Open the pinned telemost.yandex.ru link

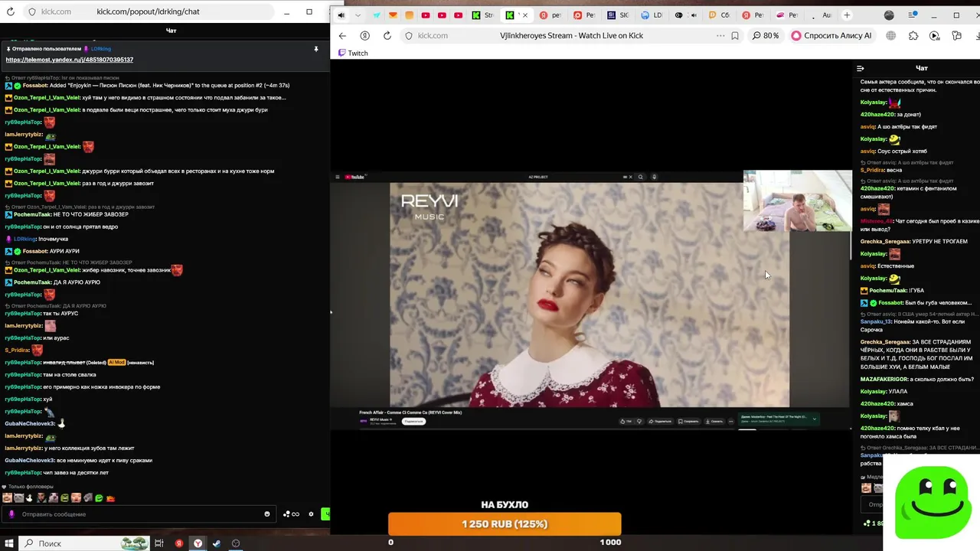(x=70, y=60)
